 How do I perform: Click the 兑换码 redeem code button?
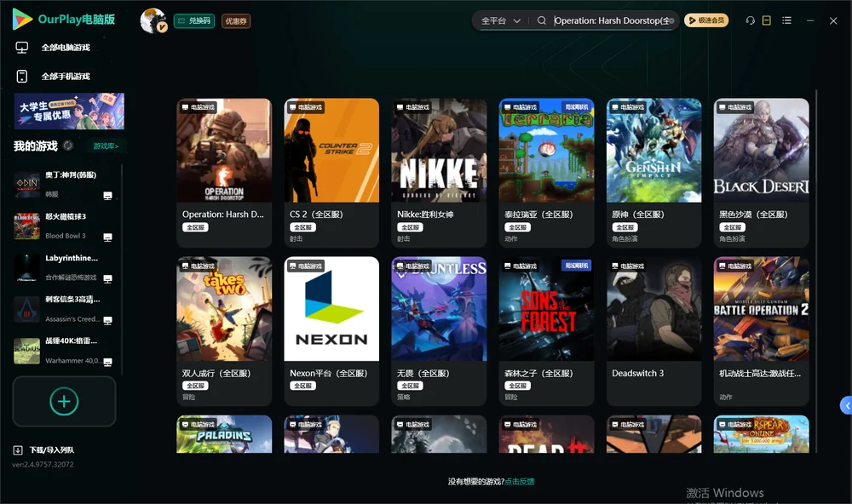click(x=194, y=21)
